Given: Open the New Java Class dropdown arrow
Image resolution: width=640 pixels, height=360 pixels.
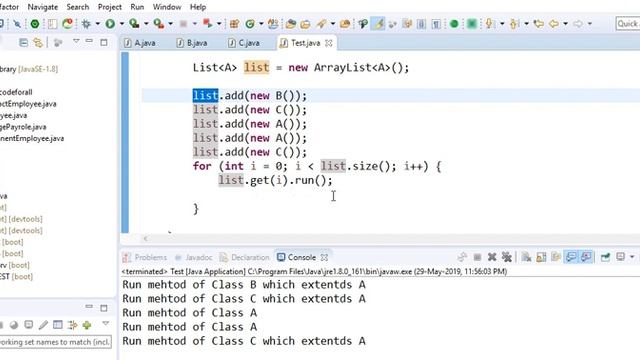Looking at the screenshot, I should pyautogui.click(x=261, y=24).
